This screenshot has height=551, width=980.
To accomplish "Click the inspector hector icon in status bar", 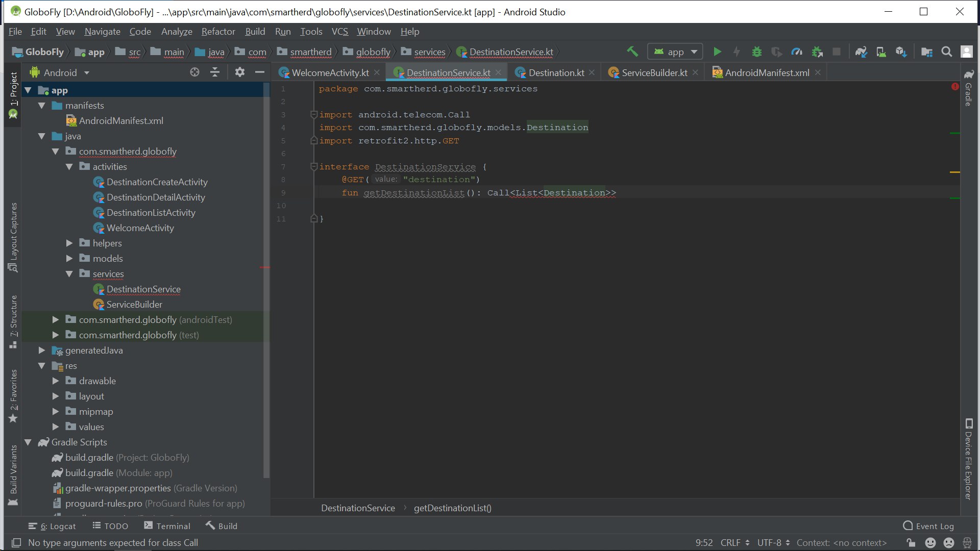I will click(x=967, y=543).
